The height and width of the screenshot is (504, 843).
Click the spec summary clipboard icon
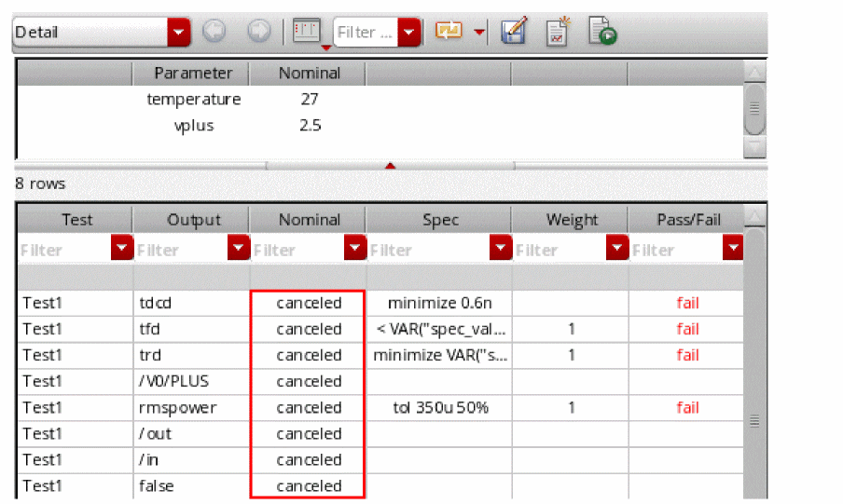tap(558, 32)
